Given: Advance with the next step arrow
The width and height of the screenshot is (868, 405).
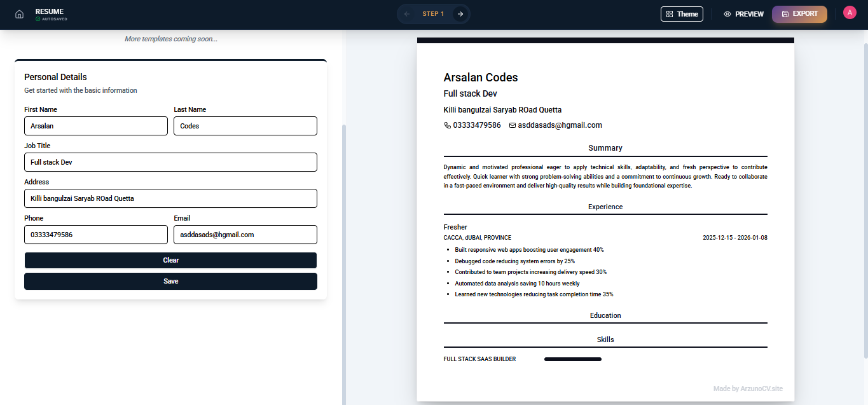Looking at the screenshot, I should [x=460, y=14].
